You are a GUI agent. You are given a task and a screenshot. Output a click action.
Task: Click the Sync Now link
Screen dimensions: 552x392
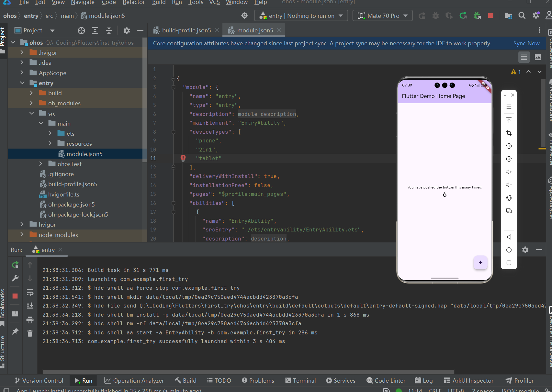point(526,43)
